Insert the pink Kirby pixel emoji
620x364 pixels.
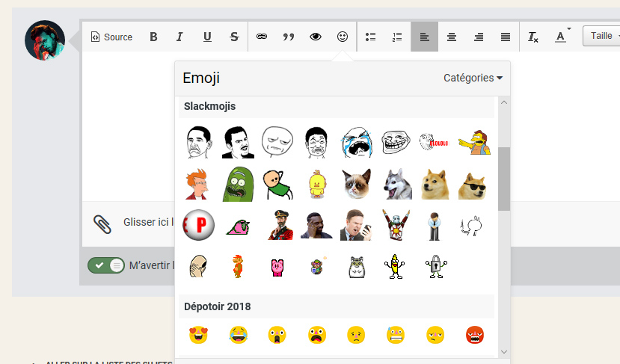click(x=277, y=268)
